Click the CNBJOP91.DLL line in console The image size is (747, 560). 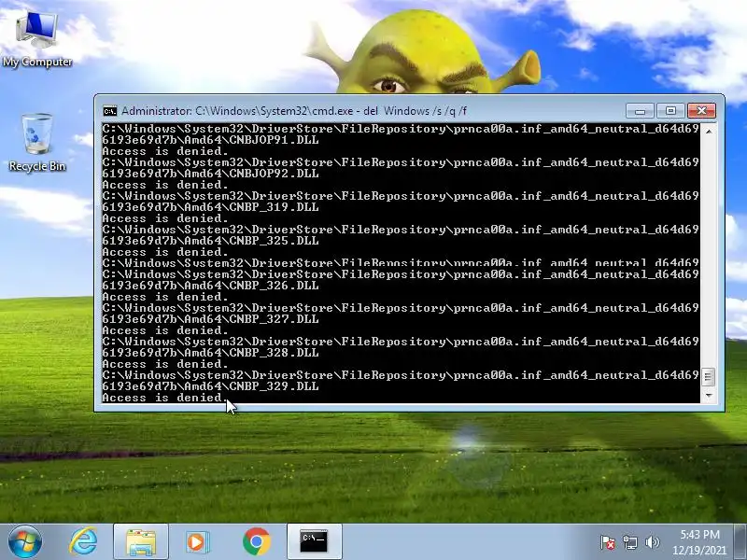(x=210, y=140)
